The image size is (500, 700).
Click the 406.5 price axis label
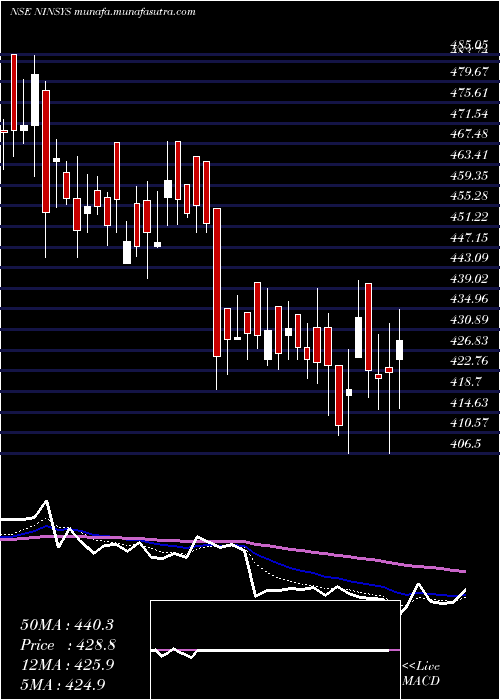coord(465,443)
